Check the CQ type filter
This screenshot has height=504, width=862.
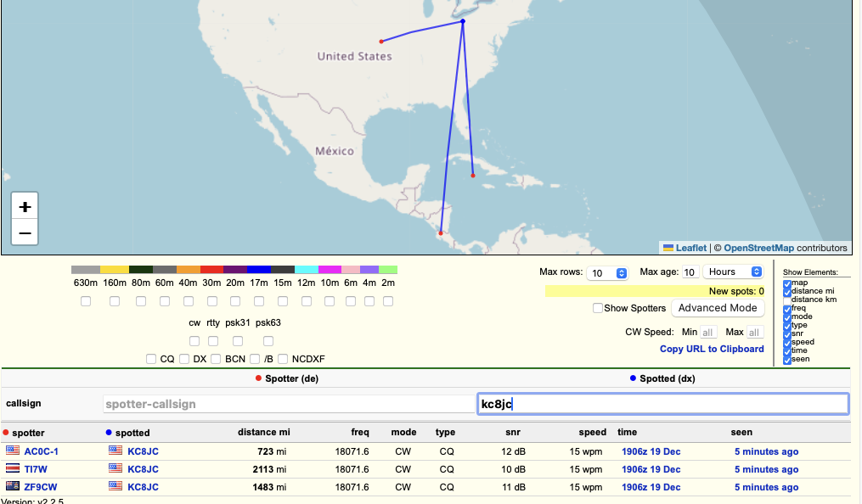[x=151, y=359]
